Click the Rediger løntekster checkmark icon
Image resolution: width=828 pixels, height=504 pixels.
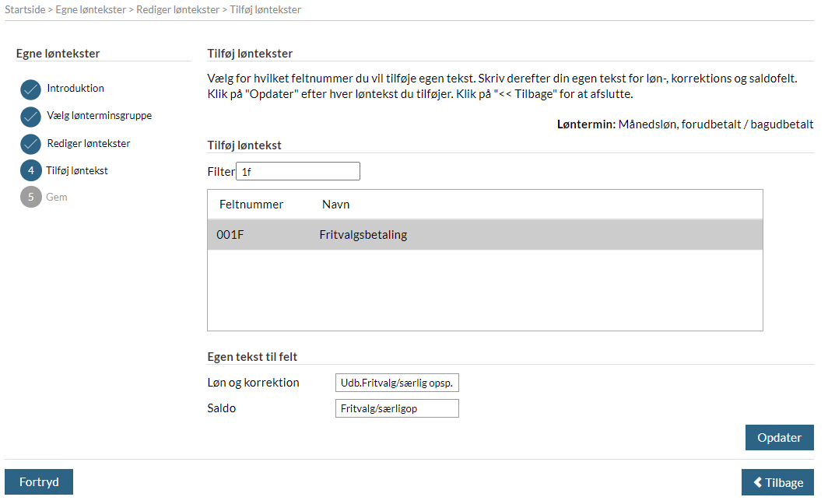coord(30,145)
